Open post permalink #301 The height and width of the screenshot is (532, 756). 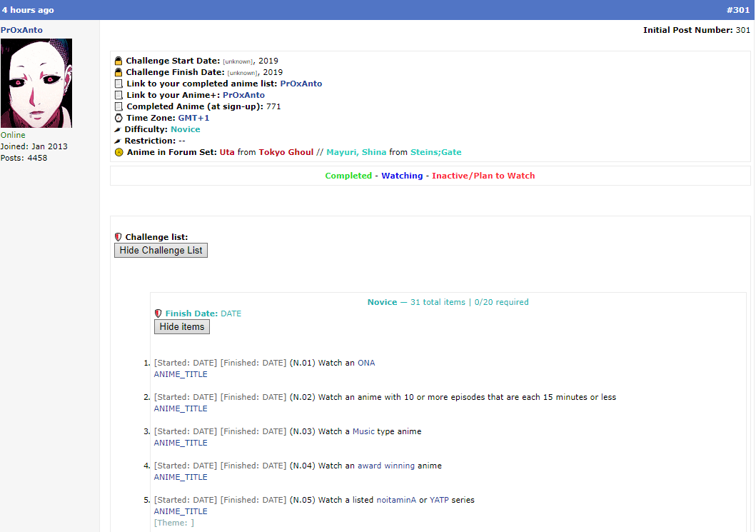click(737, 10)
